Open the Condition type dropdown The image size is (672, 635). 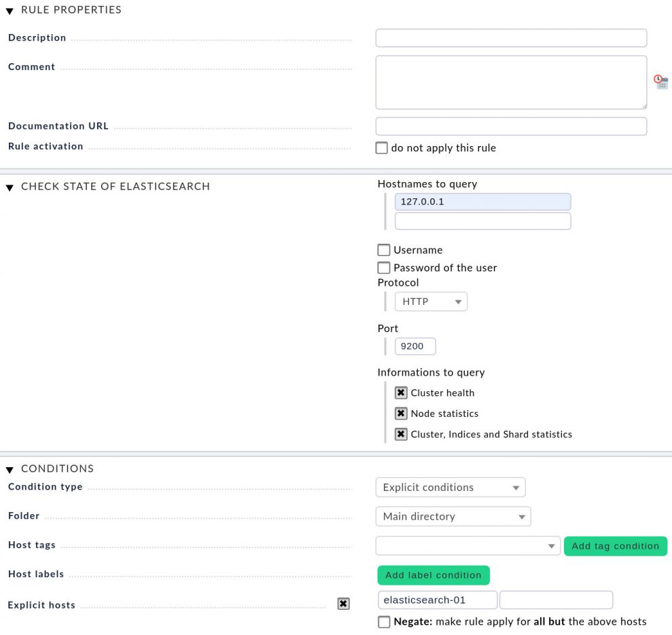coord(450,488)
